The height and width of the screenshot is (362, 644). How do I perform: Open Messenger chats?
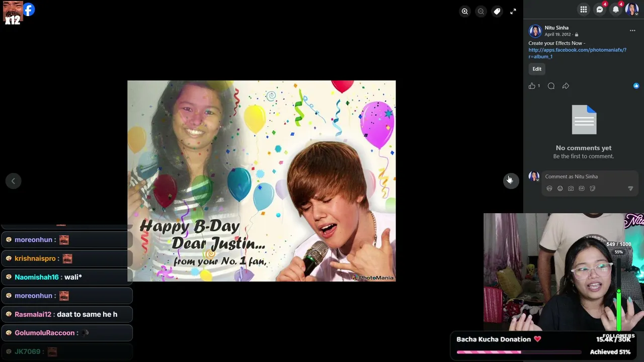coord(600,9)
